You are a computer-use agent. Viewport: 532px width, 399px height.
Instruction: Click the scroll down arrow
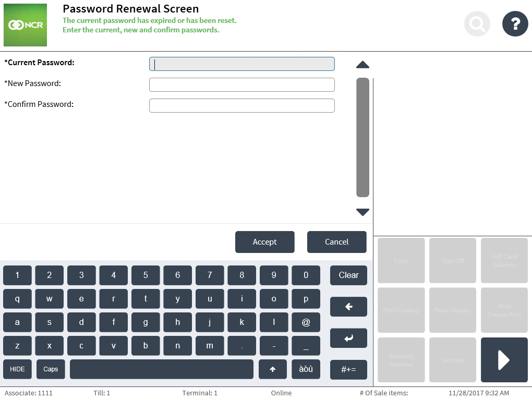click(x=362, y=212)
